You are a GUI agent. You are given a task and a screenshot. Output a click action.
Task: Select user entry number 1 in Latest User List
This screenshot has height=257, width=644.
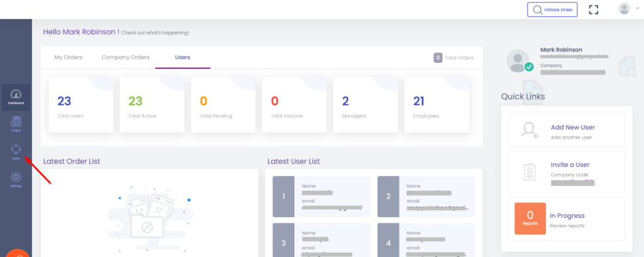(321, 196)
